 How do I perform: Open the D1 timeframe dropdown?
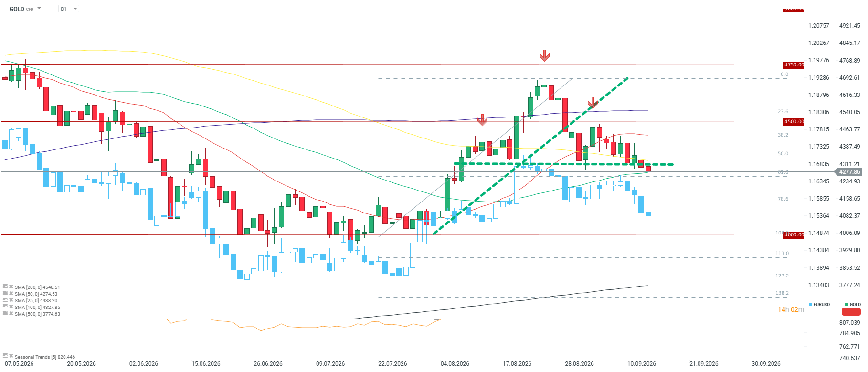(69, 9)
